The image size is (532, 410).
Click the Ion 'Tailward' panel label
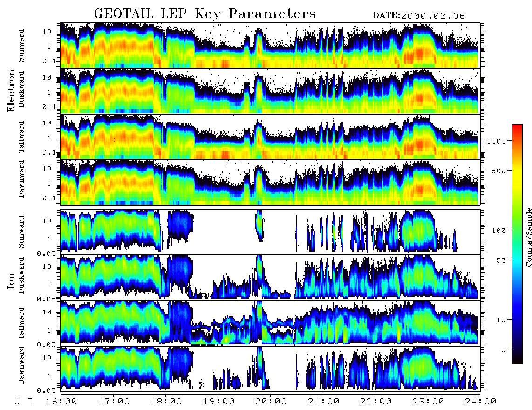point(21,323)
